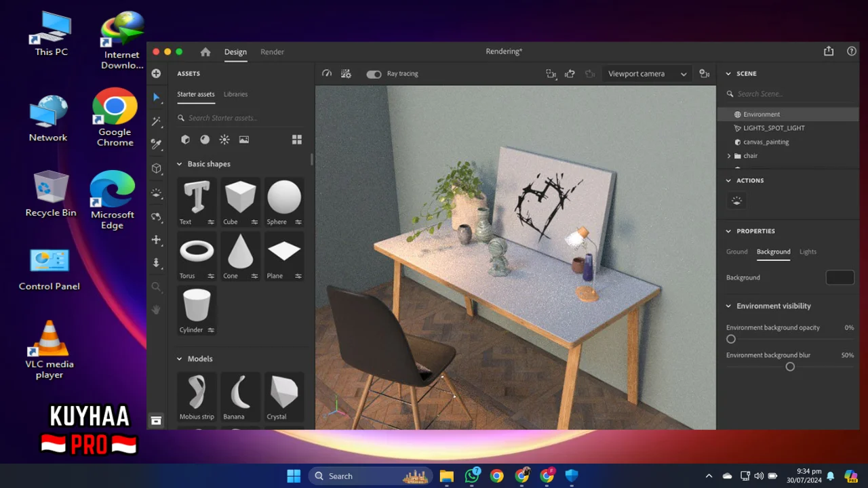Switch to the Render tab
868x488 pixels.
point(272,52)
